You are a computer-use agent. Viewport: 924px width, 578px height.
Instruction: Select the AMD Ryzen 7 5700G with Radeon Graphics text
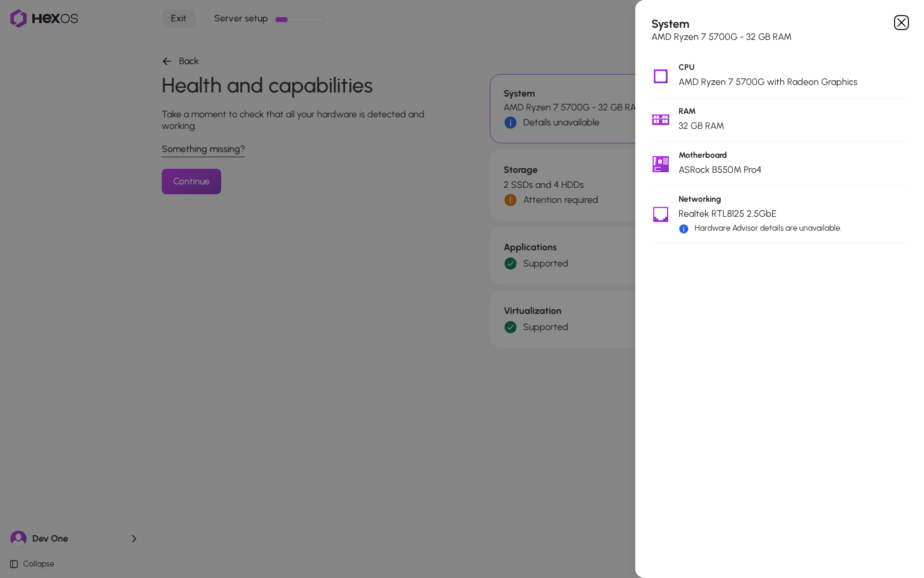click(768, 82)
